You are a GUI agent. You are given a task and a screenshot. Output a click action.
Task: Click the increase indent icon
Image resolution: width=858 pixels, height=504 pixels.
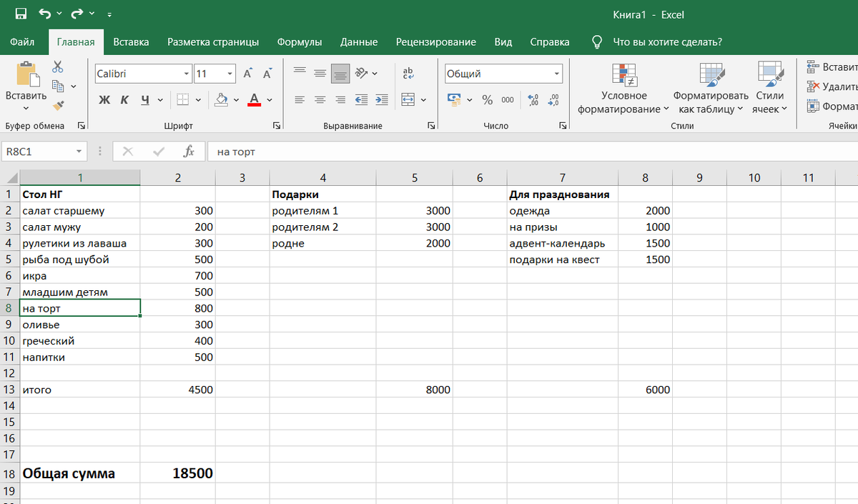pyautogui.click(x=382, y=99)
